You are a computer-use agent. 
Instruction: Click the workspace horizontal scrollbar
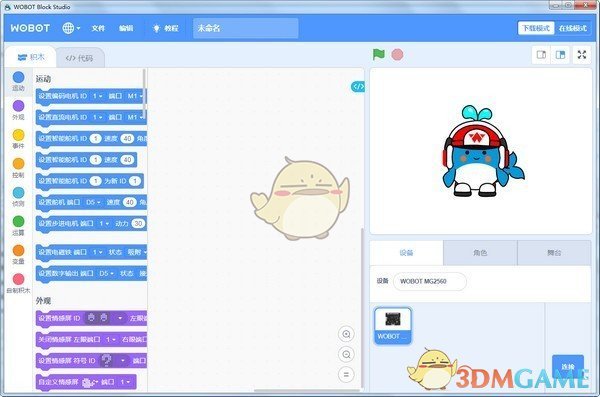click(307, 390)
